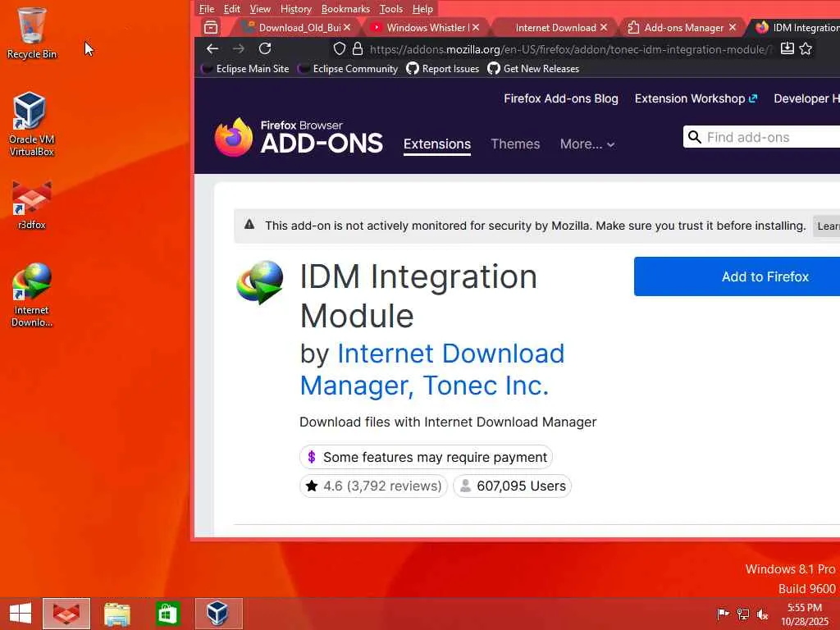Switch to the Download_Old_Bui tab

click(x=294, y=27)
